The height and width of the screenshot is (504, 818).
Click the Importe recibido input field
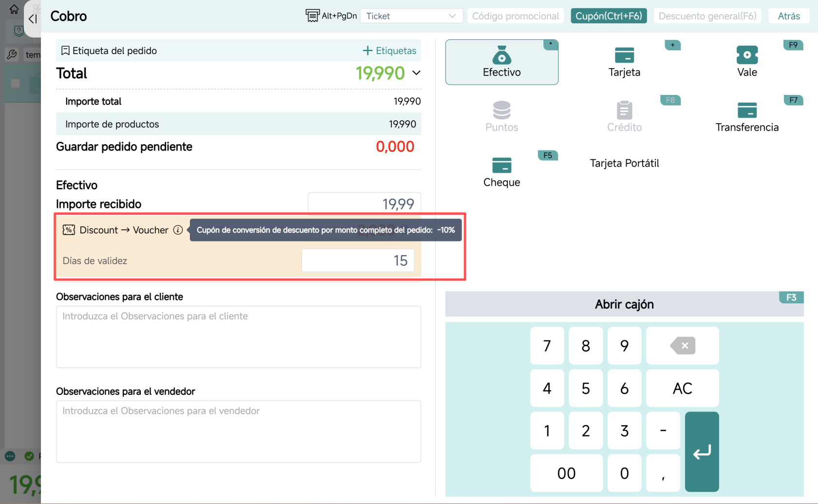[364, 204]
